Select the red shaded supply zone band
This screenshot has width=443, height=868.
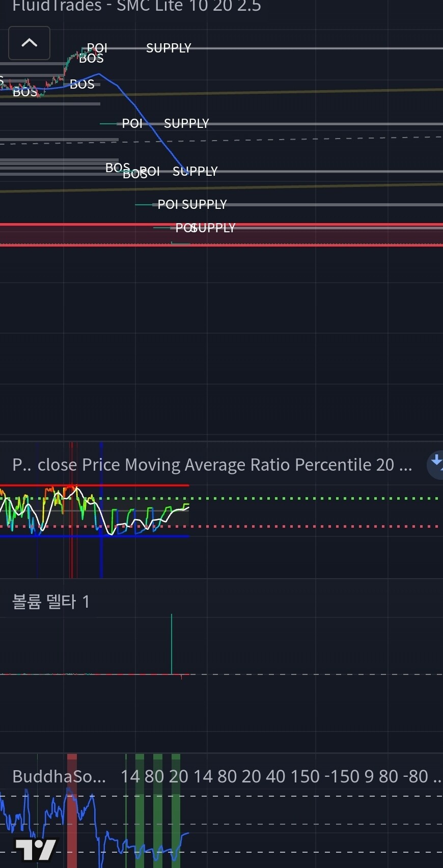point(222,235)
